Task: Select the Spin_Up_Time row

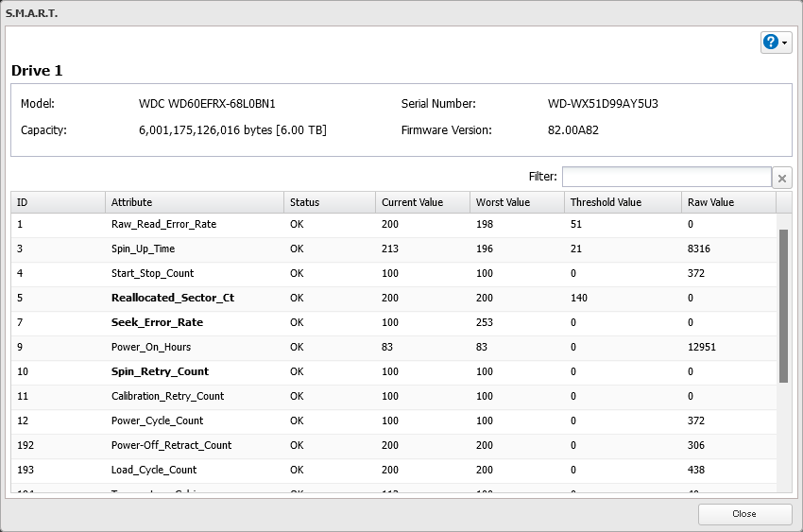Action: coord(143,249)
